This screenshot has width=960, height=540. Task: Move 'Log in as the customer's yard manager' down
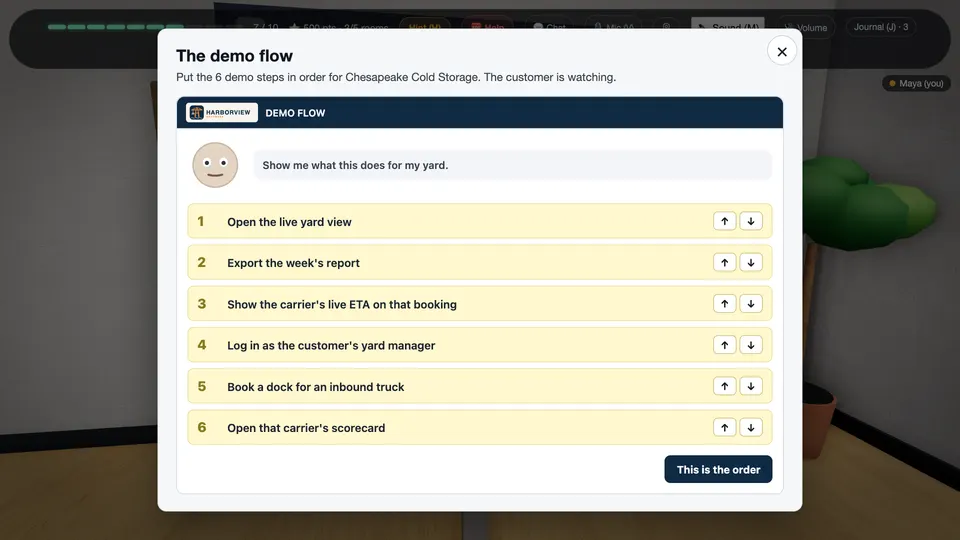751,345
